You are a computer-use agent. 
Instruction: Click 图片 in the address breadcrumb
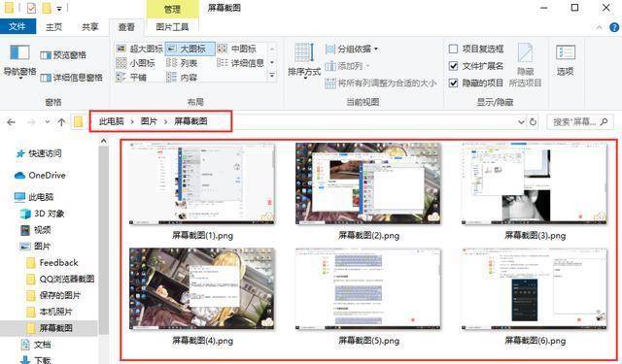click(x=149, y=121)
